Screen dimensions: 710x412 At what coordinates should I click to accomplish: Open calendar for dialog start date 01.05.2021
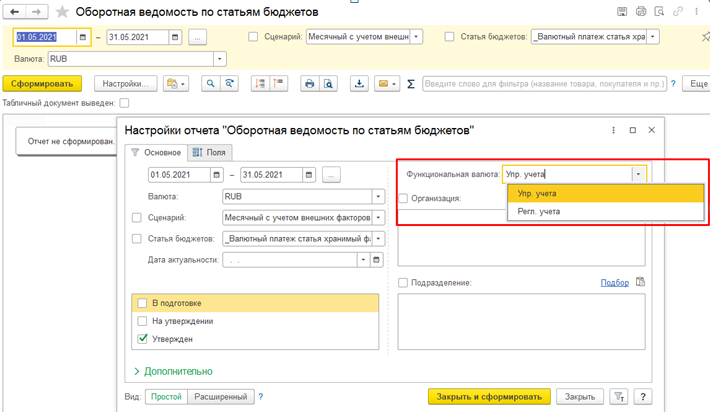click(x=217, y=175)
